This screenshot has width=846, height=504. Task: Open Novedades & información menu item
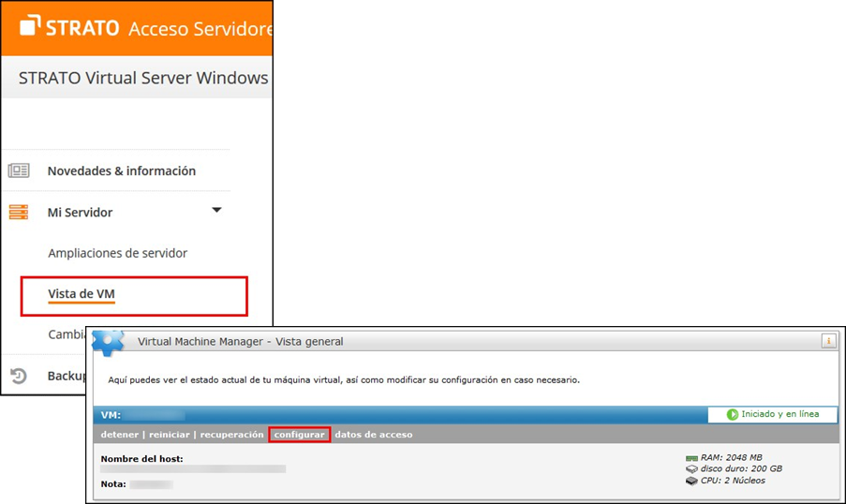121,170
